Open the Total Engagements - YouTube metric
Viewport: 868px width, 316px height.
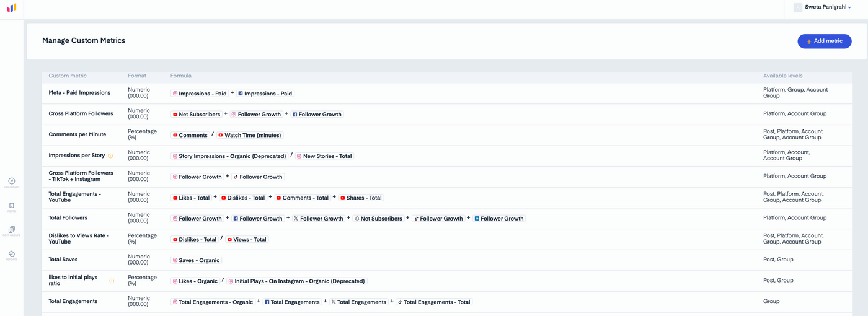pos(74,197)
